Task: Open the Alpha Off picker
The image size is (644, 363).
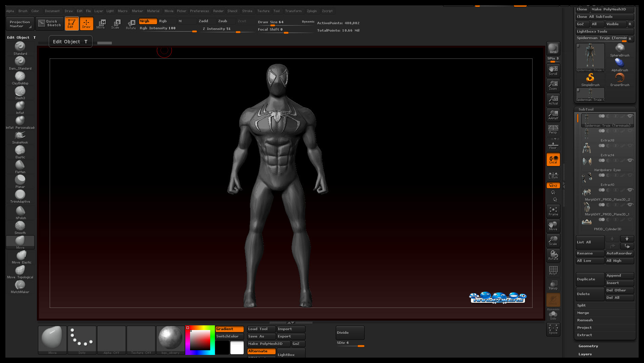Action: (x=111, y=340)
